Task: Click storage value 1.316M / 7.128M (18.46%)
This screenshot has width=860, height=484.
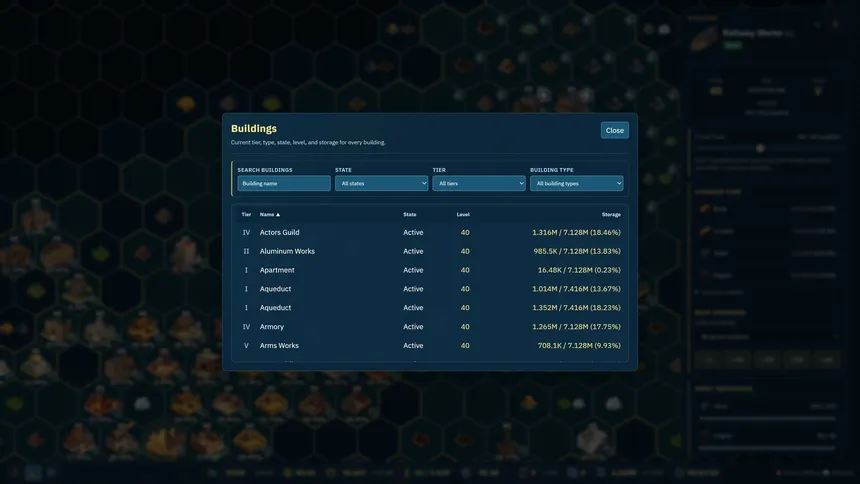Action: point(576,232)
